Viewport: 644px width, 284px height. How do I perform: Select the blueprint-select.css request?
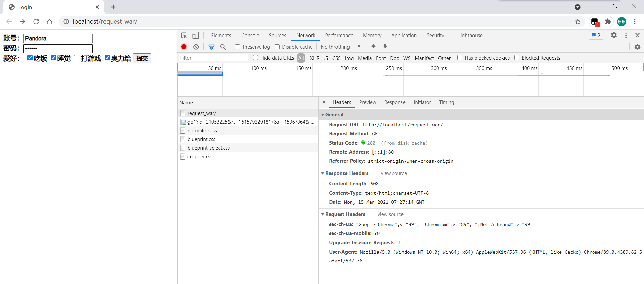tap(248, 148)
